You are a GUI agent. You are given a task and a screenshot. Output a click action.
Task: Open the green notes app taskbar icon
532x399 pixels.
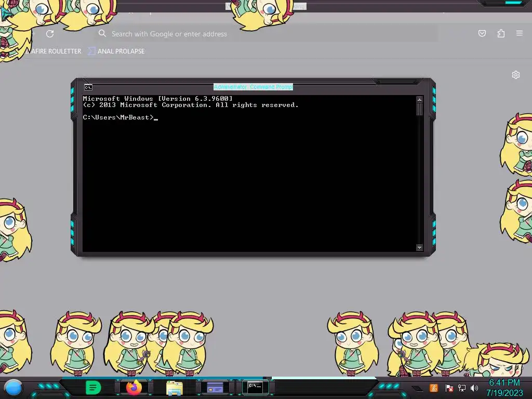(x=93, y=388)
